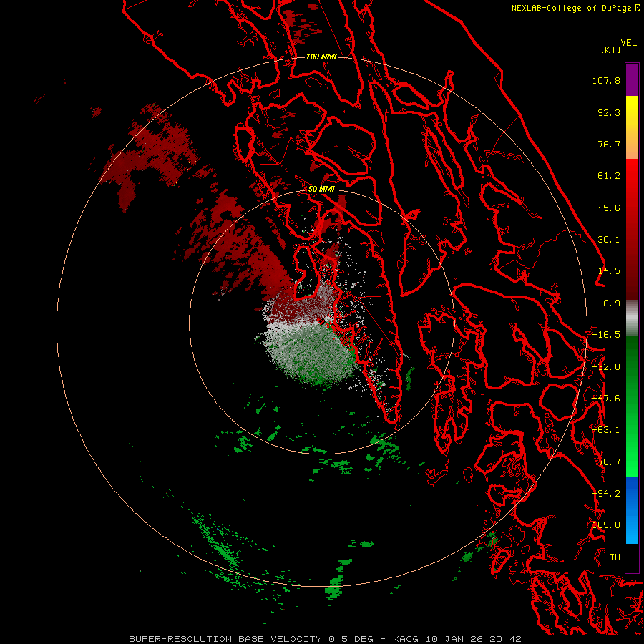Pick the purple segment of the color bar
The image size is (644, 644).
click(x=632, y=79)
